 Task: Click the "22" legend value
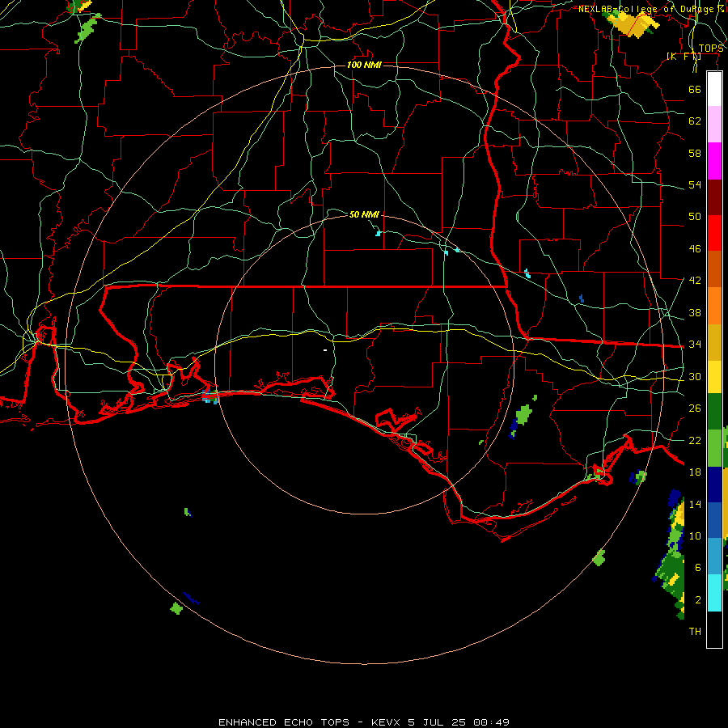pyautogui.click(x=695, y=440)
